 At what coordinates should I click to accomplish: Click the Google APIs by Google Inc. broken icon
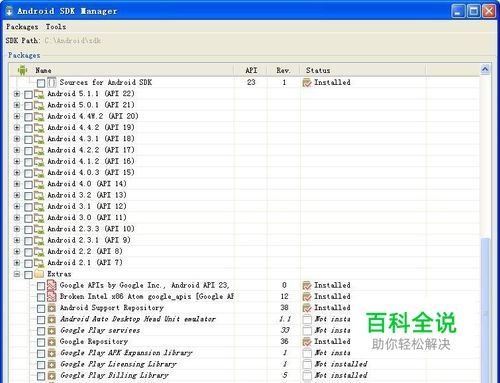click(x=52, y=285)
